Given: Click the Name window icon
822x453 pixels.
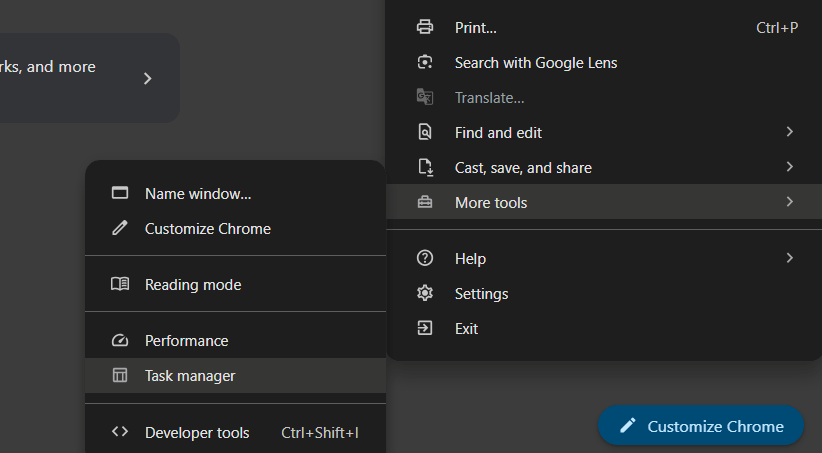Looking at the screenshot, I should coord(120,193).
